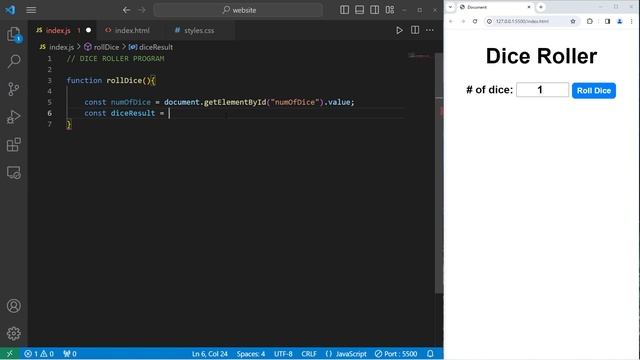Screen dimensions: 640x360
Task: Open the editor More Actions menu
Action: (x=430, y=30)
